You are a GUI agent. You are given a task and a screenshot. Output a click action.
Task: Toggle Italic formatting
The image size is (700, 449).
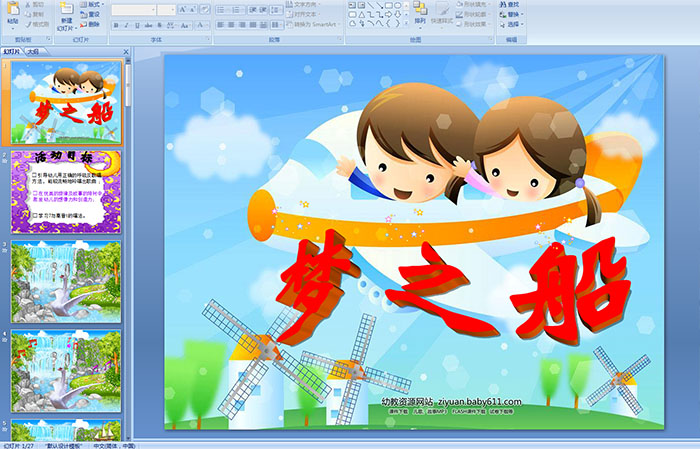[x=126, y=25]
